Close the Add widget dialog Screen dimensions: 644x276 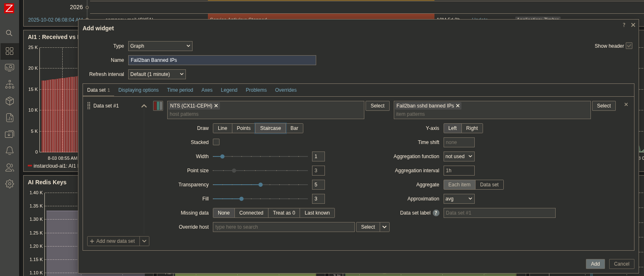click(x=633, y=25)
